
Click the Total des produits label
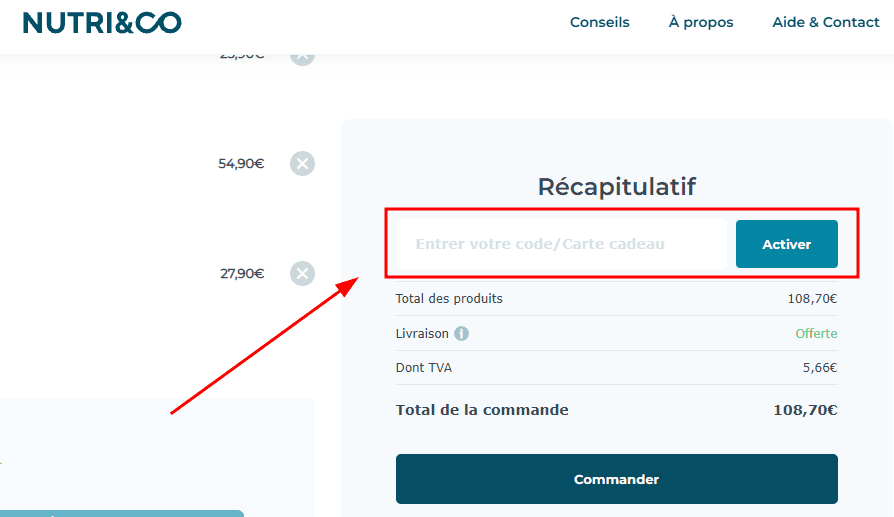449,298
